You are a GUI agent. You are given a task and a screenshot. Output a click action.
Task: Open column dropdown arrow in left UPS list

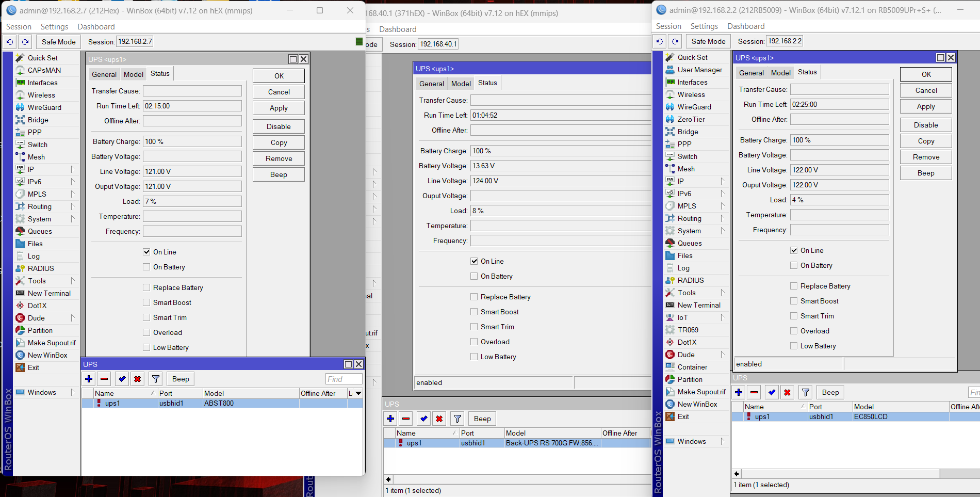point(358,393)
